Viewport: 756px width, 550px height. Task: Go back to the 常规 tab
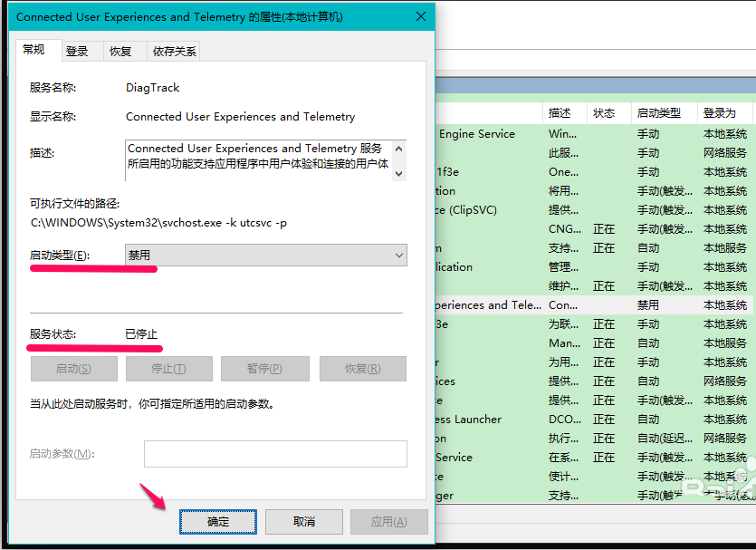[x=34, y=50]
